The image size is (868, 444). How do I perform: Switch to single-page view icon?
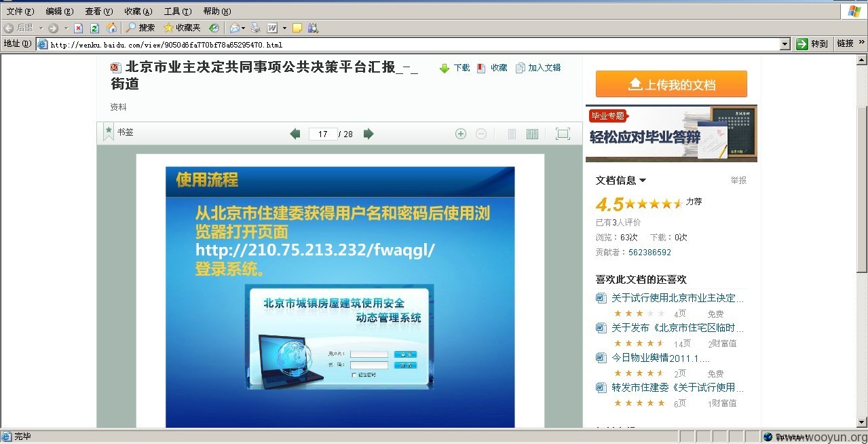tap(512, 134)
